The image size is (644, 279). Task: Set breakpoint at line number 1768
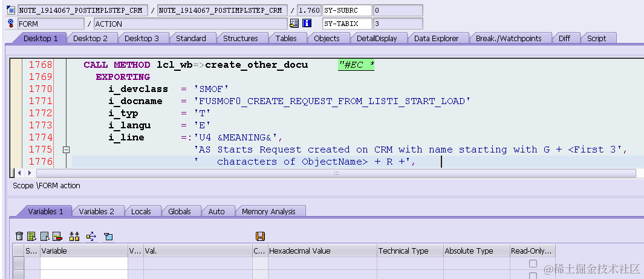41,65
